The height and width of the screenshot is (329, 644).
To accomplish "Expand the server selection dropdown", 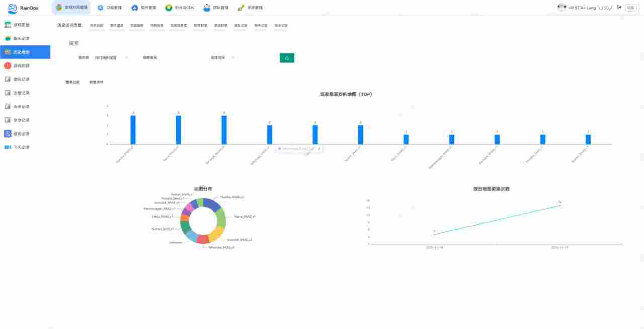I will coord(111,58).
